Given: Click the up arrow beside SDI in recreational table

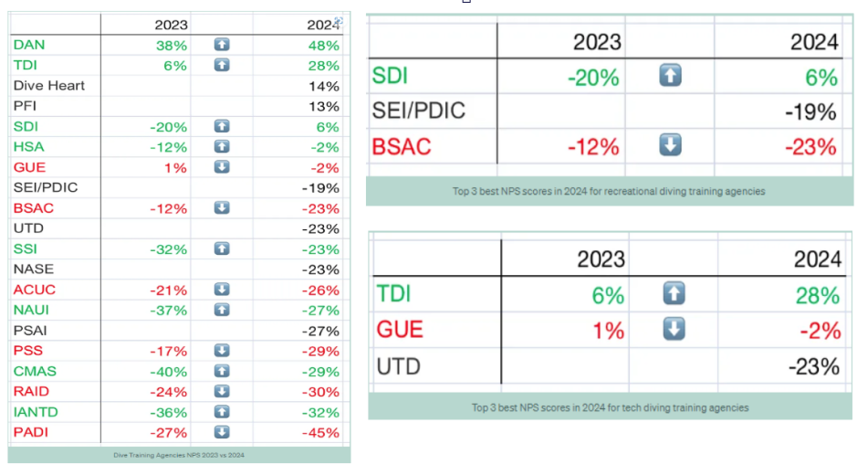Looking at the screenshot, I should (x=670, y=76).
